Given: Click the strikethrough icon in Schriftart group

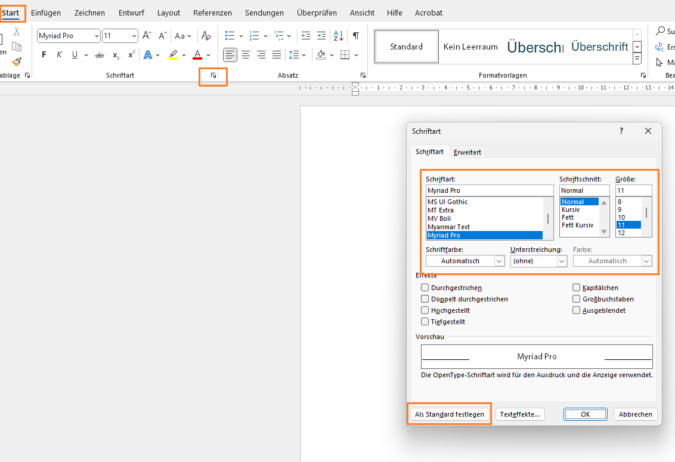Looking at the screenshot, I should (98, 55).
